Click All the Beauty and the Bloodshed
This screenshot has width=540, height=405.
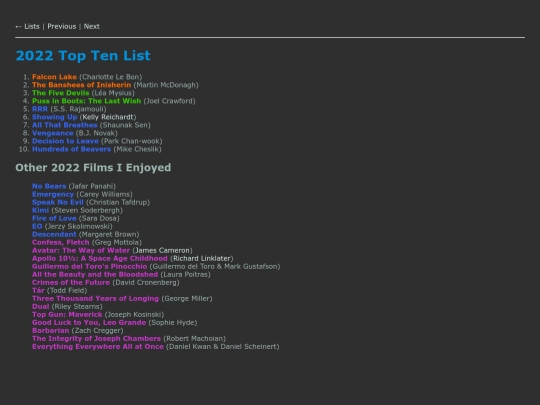[95, 274]
